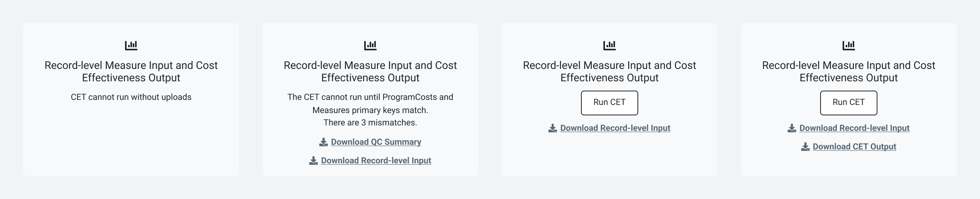Viewport: 980px width, 199px height.
Task: Run CET in the card offering CET Output
Action: 849,103
